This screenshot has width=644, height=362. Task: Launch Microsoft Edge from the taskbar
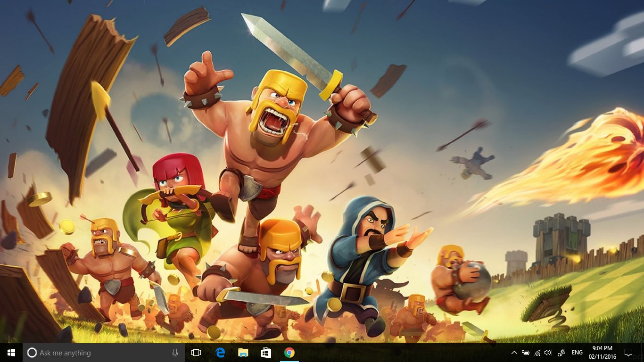[x=220, y=353]
